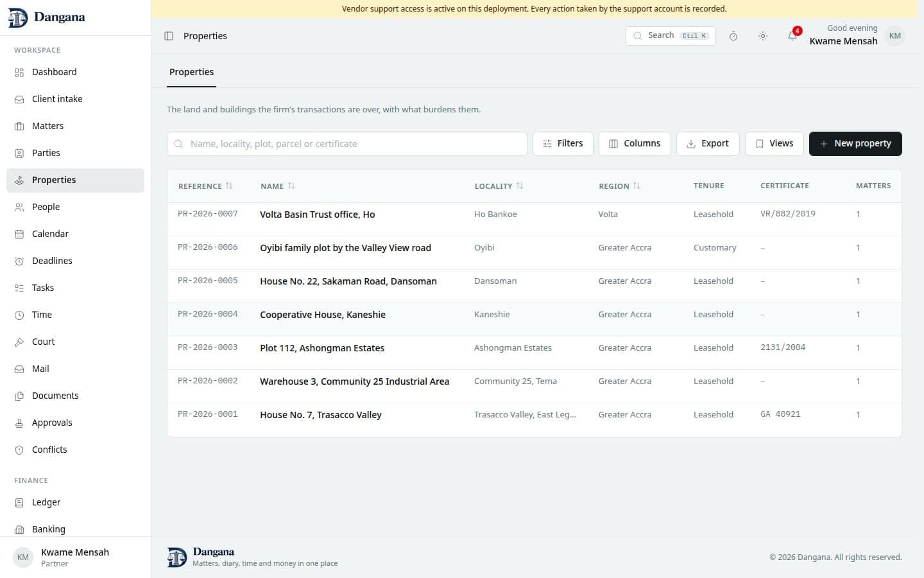Sort the table by Region
The width and height of the screenshot is (924, 578).
(x=619, y=186)
